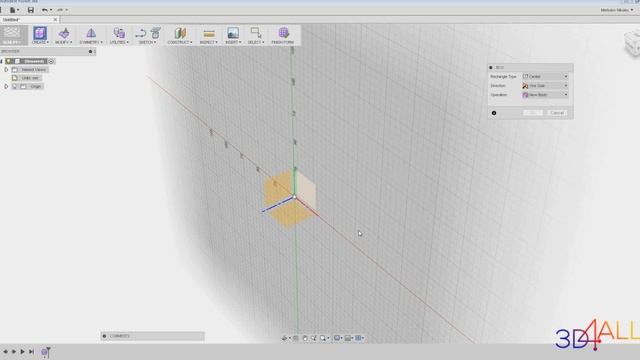This screenshot has width=640, height=360.
Task: Collapse the Box dialog header
Action: 491,67
